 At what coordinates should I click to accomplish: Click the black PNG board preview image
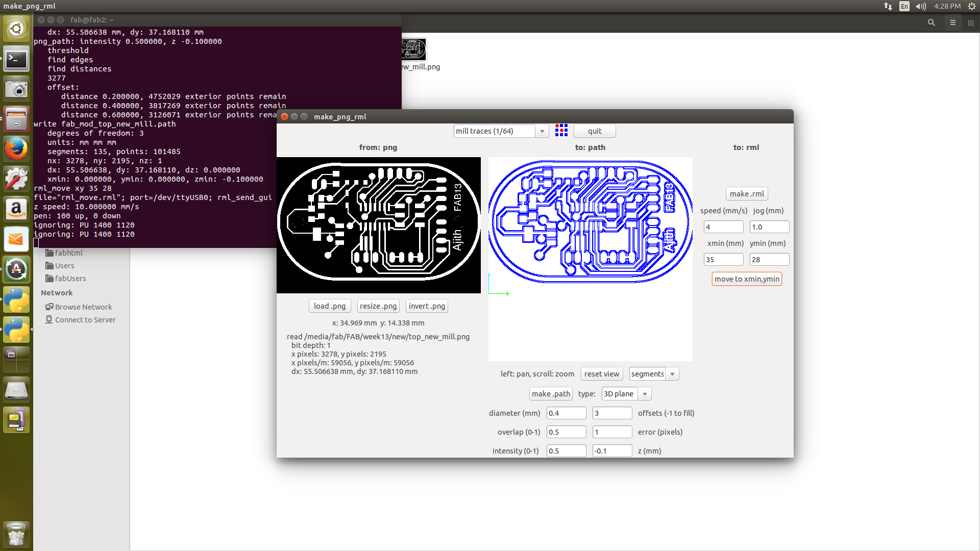379,225
